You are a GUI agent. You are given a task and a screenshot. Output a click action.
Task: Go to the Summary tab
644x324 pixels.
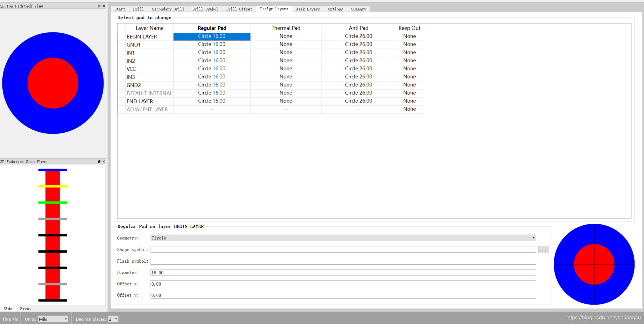(x=358, y=9)
